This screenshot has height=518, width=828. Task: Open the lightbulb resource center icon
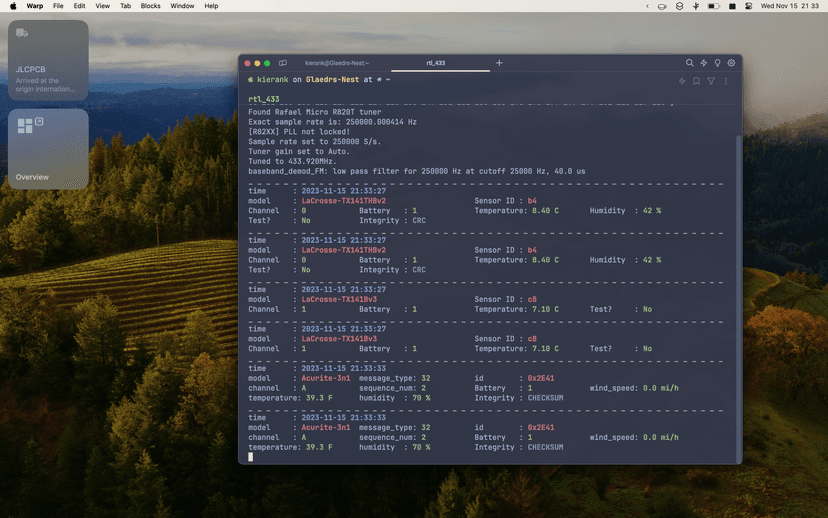(717, 63)
